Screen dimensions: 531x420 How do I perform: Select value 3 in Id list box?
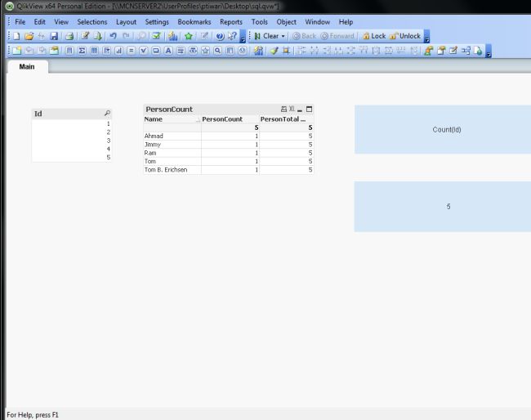pyautogui.click(x=71, y=141)
